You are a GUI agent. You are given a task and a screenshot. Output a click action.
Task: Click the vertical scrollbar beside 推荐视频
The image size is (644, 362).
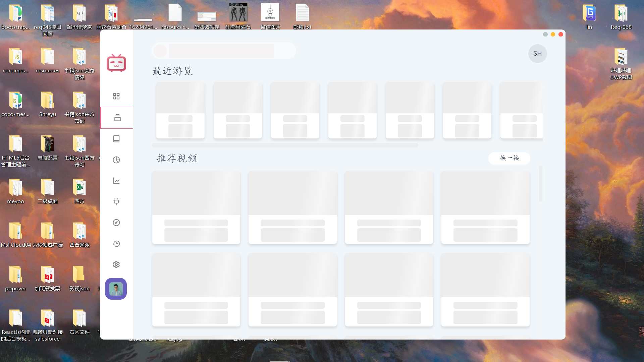tap(540, 184)
